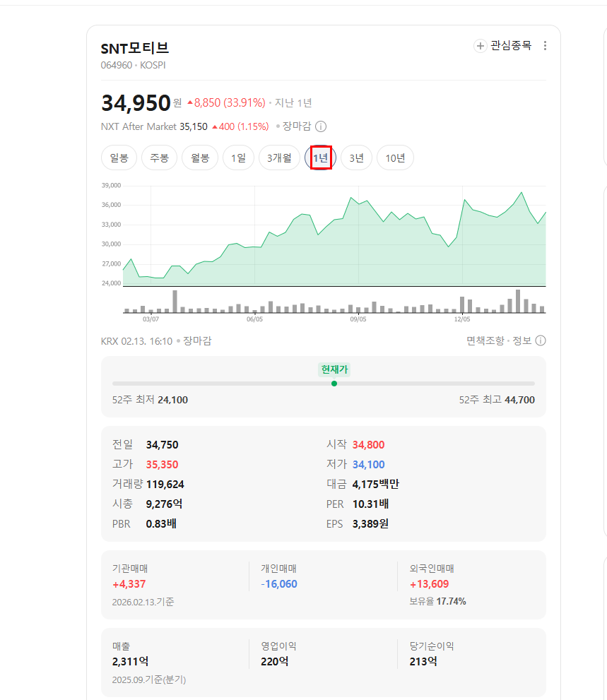The height and width of the screenshot is (700, 607).
Task: Click the 064960 · KOSPI code text
Action: point(133,65)
